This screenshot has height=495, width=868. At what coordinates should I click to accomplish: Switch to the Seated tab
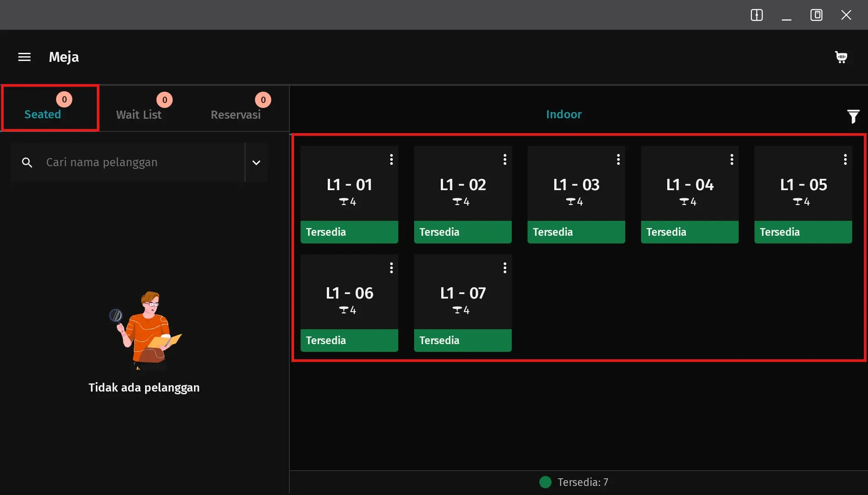coord(43,114)
